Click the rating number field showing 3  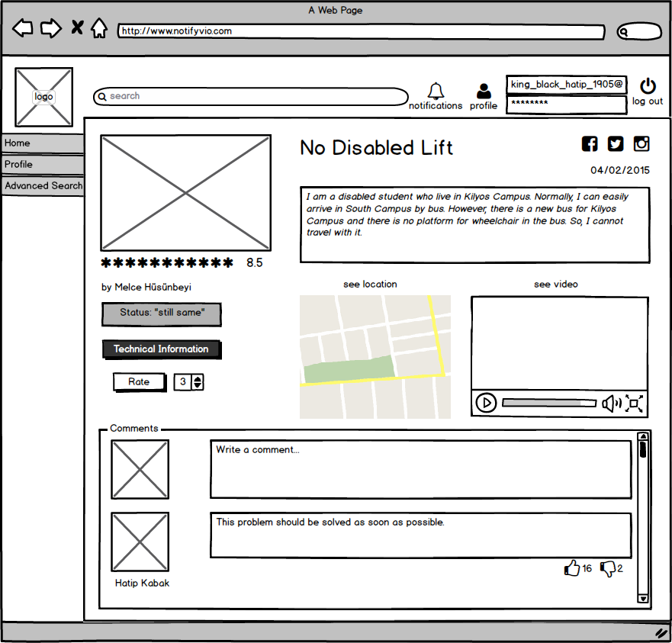tap(183, 382)
